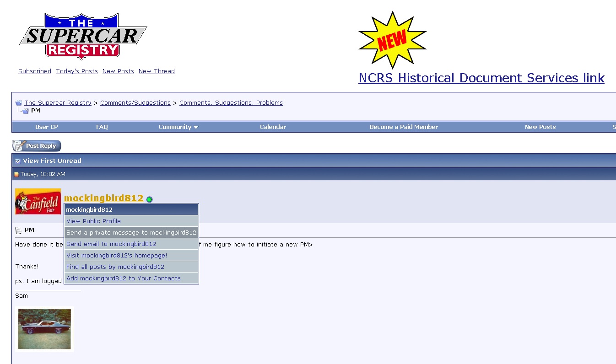Viewport: 616px width, 364px height.
Task: Click the car photo thumbnail in signature
Action: [x=44, y=329]
